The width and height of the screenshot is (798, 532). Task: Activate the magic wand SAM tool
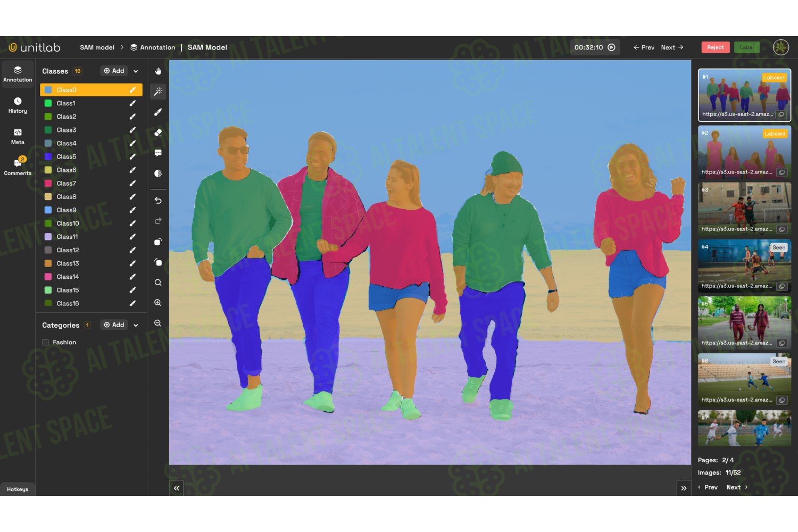pyautogui.click(x=158, y=92)
